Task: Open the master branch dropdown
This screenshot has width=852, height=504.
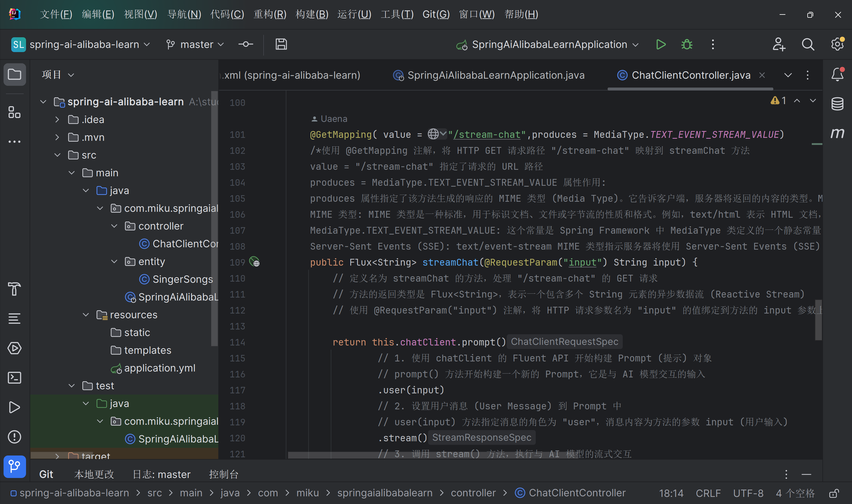Action: pos(195,44)
